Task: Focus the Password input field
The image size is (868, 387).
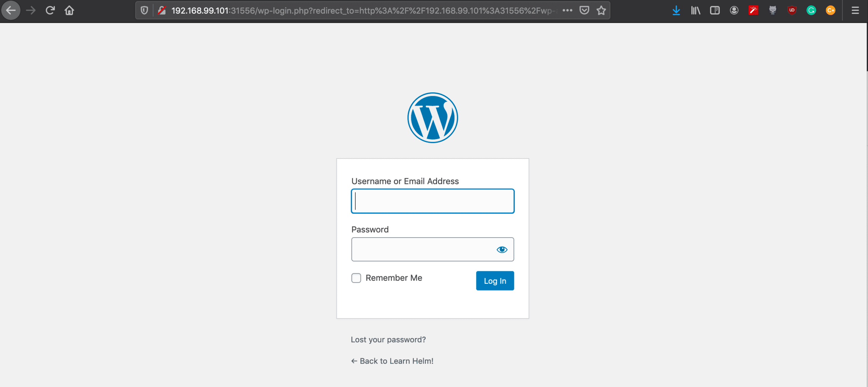Action: [x=422, y=250]
